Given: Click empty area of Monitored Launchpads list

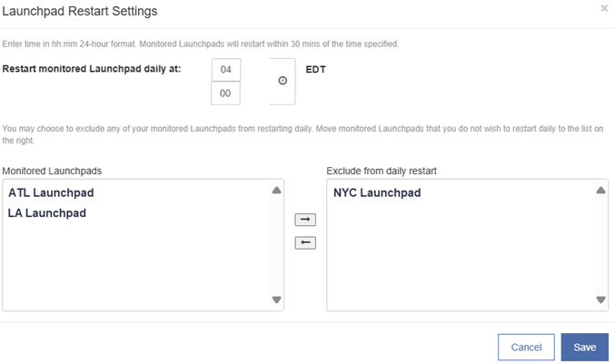Looking at the screenshot, I should click(x=137, y=267).
